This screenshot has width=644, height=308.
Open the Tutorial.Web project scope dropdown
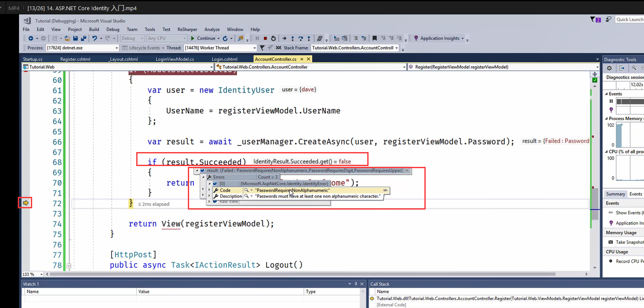[x=118, y=67]
